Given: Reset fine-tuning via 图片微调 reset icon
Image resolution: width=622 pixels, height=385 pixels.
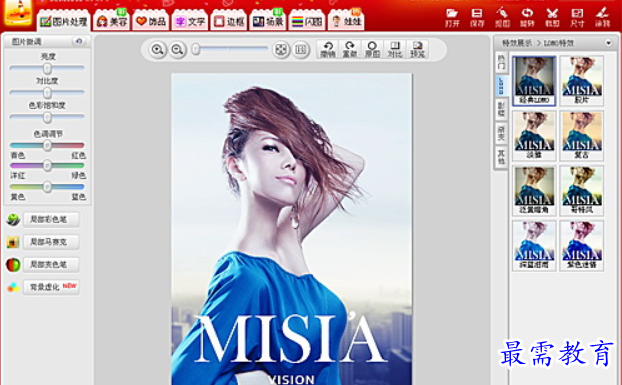Looking at the screenshot, I should [x=79, y=41].
